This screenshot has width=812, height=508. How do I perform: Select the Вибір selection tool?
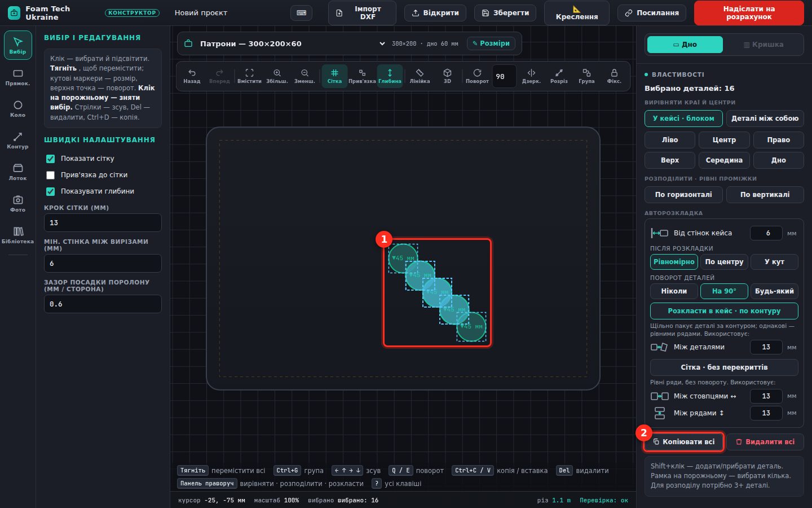tap(17, 45)
